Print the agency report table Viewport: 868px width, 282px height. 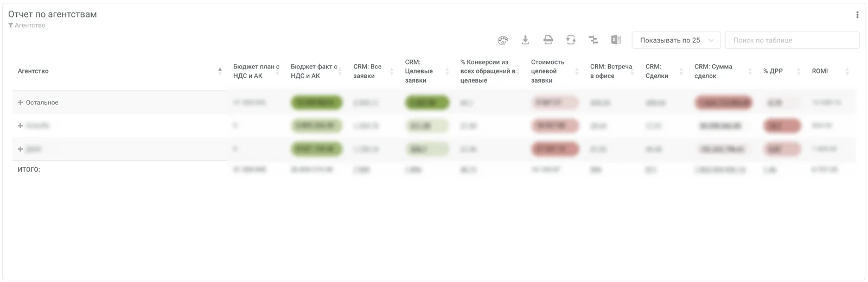(548, 40)
